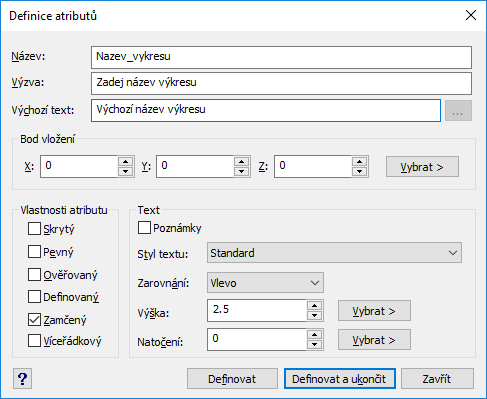Screen dimensions: 487x399
Task: Click Vybrat button next to Natočení
Action: point(374,340)
